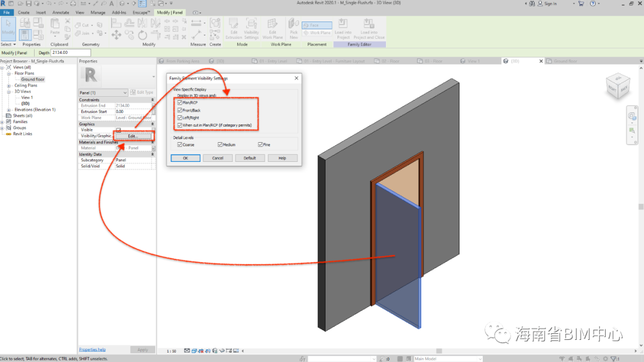Open Visibility Settings from the ribbon

[252, 27]
